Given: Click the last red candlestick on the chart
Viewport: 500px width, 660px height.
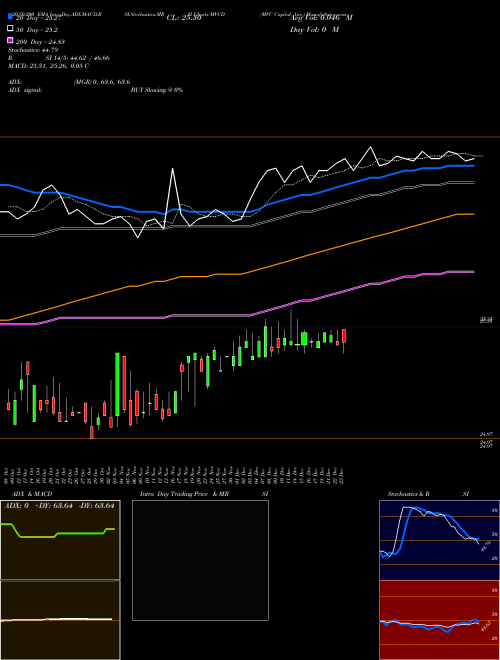Looking at the screenshot, I should 344,336.
